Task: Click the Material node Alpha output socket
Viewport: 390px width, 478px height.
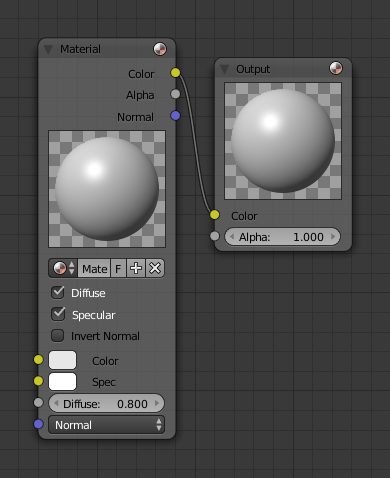Action: pyautogui.click(x=175, y=94)
